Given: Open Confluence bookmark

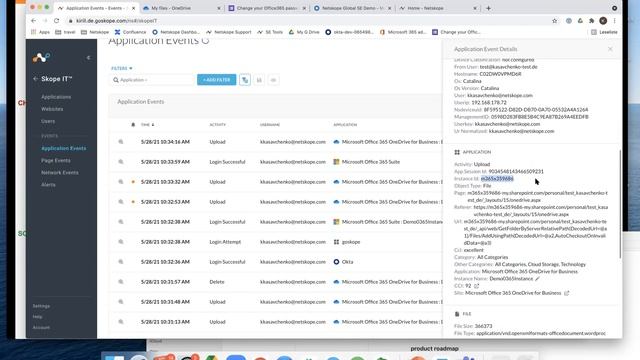Looking at the screenshot, I should point(130,32).
